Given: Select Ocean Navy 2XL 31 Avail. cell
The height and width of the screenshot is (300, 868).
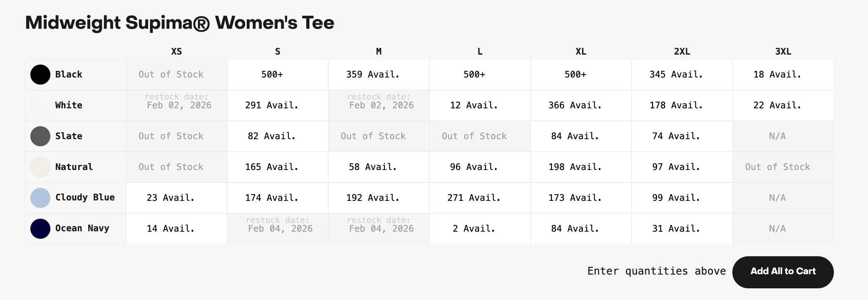Looking at the screenshot, I should click(682, 229).
